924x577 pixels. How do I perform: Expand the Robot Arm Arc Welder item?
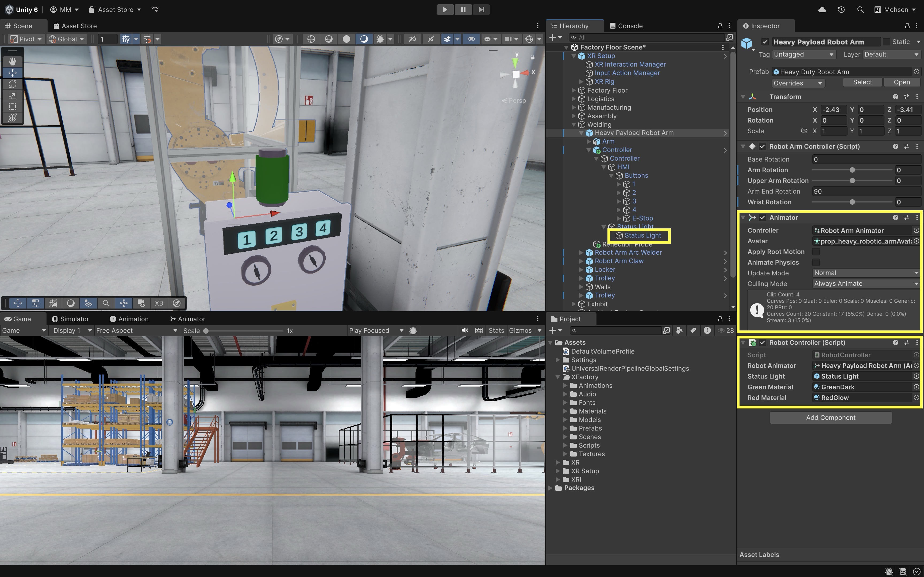tap(581, 253)
